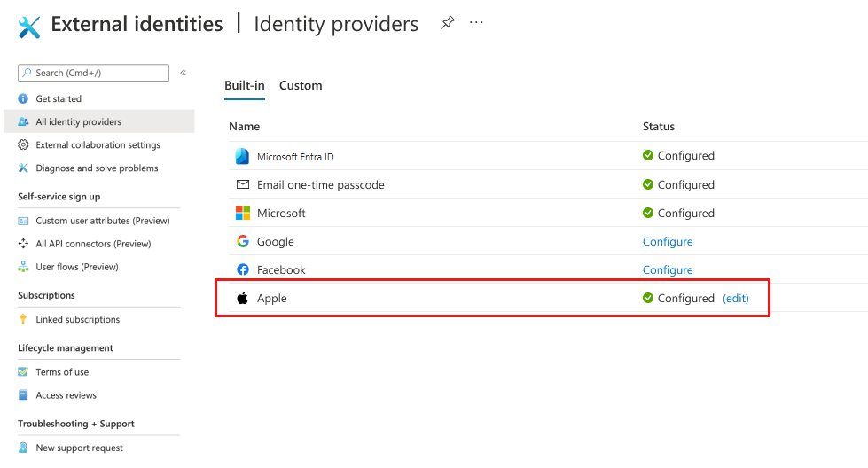Click the Email one-time passcode envelope icon
The height and width of the screenshot is (468, 868).
point(242,184)
